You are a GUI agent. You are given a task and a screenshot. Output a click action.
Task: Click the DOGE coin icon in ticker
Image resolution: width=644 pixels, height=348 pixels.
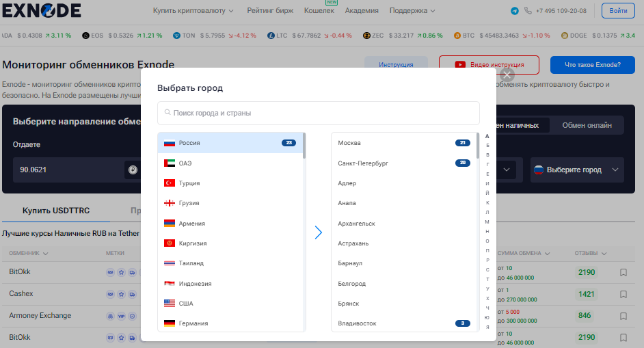click(565, 36)
